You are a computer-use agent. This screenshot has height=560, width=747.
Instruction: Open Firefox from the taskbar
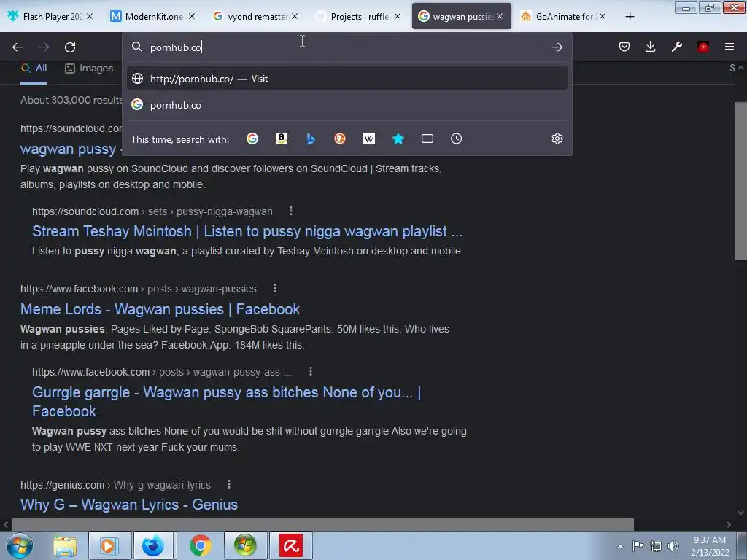click(x=154, y=545)
